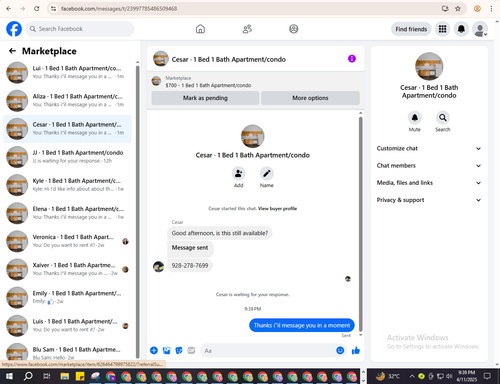
Task: Attach a photo using the image icon
Action: click(166, 350)
